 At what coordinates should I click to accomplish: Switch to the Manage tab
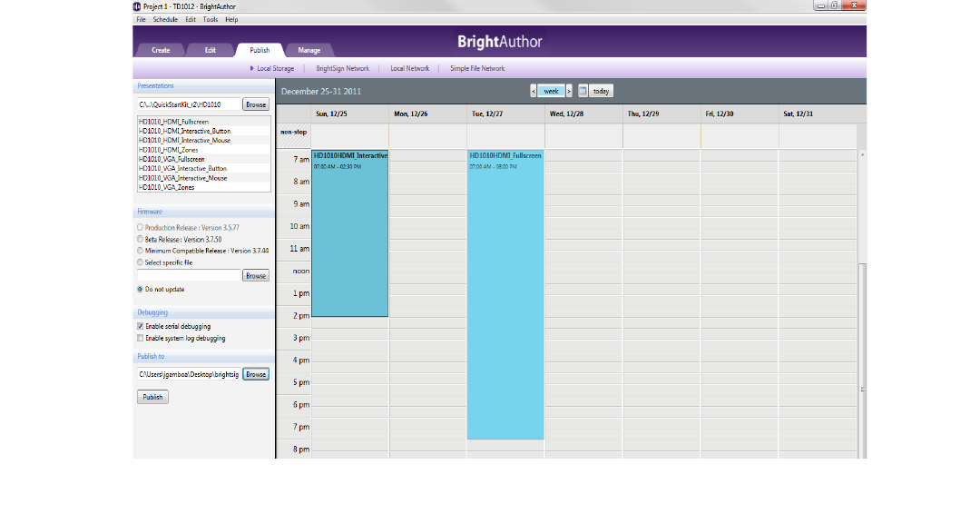pos(309,51)
